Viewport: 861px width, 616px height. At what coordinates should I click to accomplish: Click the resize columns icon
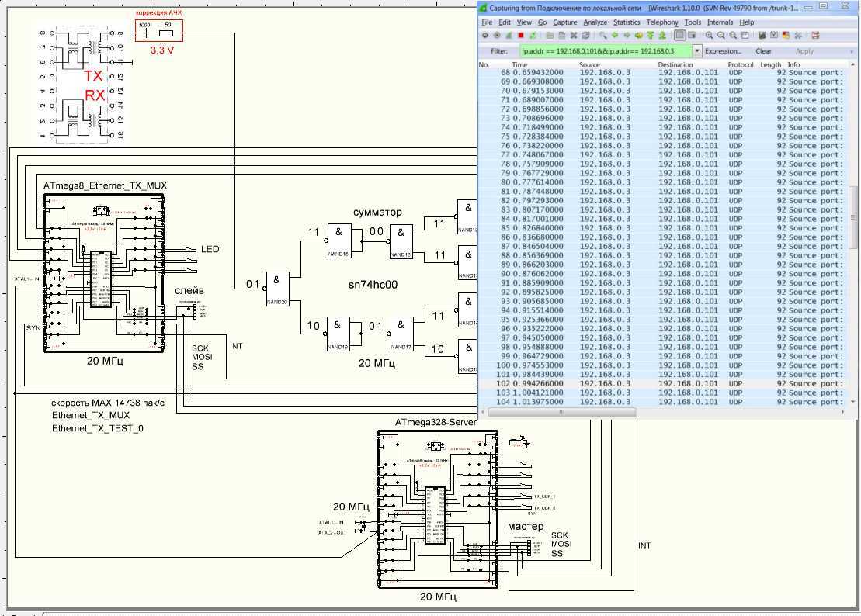tap(745, 36)
